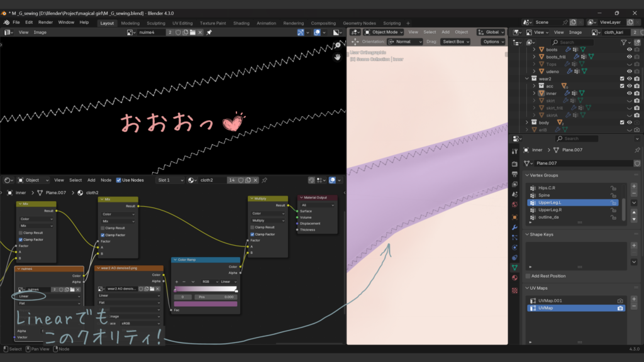The image size is (644, 362).
Task: Click the pin icon in node editor header
Action: tap(264, 180)
